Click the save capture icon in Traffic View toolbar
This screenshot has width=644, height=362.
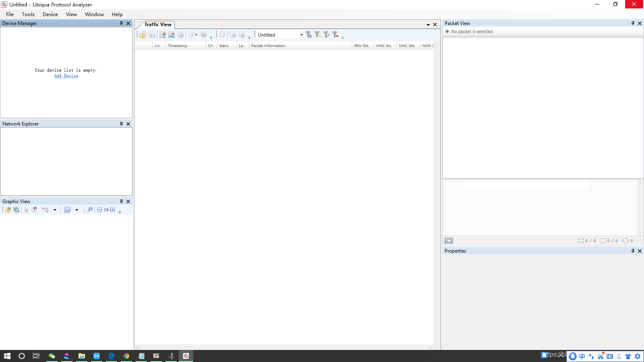click(152, 35)
